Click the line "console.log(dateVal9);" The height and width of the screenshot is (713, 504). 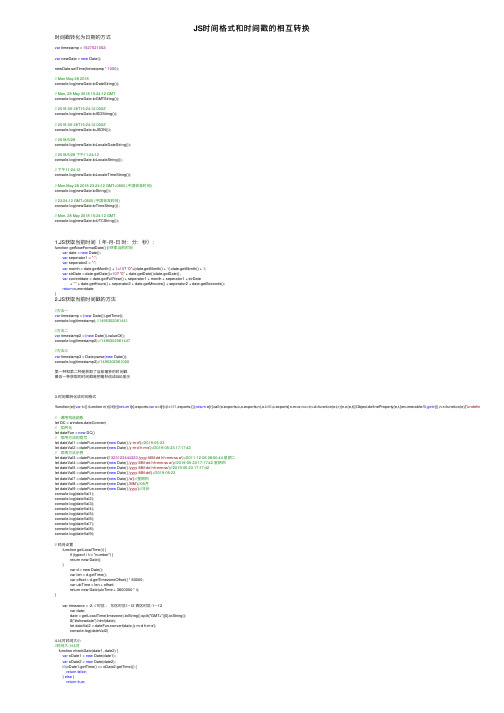click(x=74, y=533)
